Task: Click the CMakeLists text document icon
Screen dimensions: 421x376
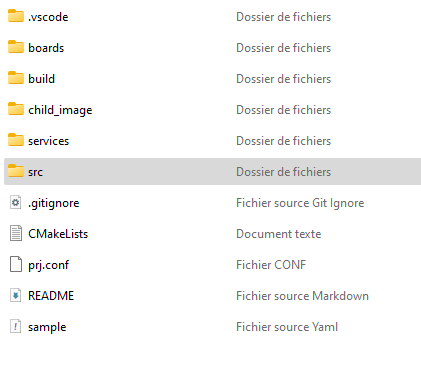Action: click(x=16, y=233)
